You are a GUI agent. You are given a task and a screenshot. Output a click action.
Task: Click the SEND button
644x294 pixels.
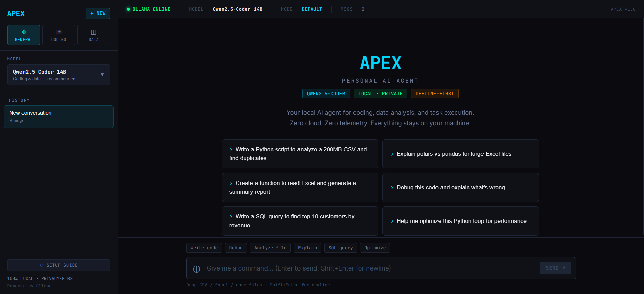(555, 268)
